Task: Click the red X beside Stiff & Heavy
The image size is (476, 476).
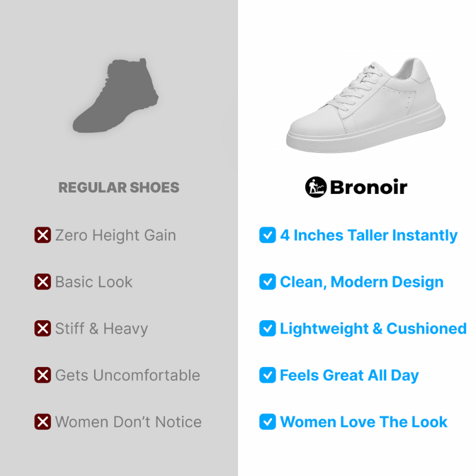Action: pyautogui.click(x=42, y=328)
